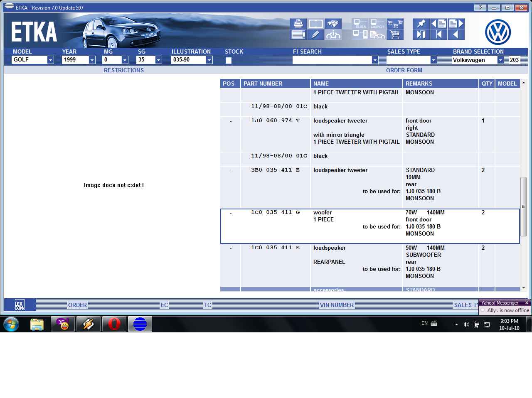Expand the YEAR dropdown showing 1999
Viewport: 532px width, 398px height.
92,60
